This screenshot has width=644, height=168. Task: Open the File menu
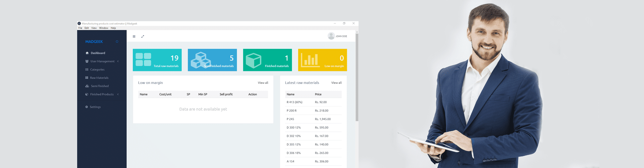[x=80, y=28]
